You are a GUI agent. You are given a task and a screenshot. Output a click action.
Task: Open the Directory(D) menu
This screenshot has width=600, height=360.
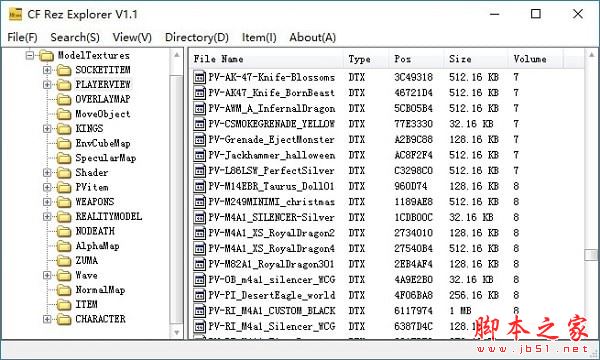click(x=197, y=37)
